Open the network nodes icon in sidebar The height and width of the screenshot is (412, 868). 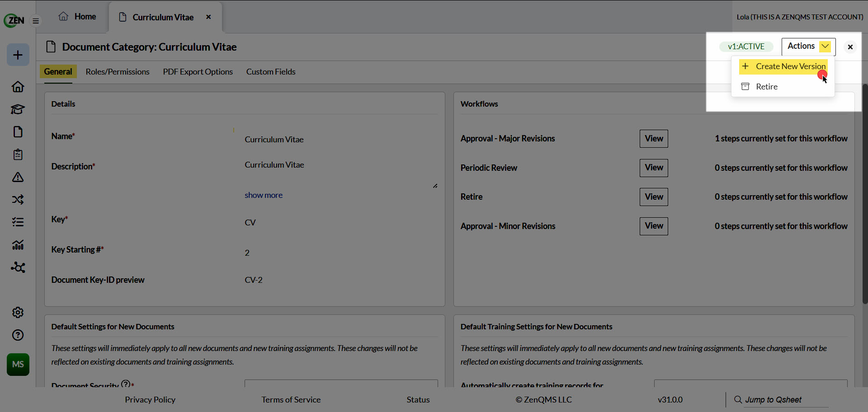pyautogui.click(x=18, y=267)
